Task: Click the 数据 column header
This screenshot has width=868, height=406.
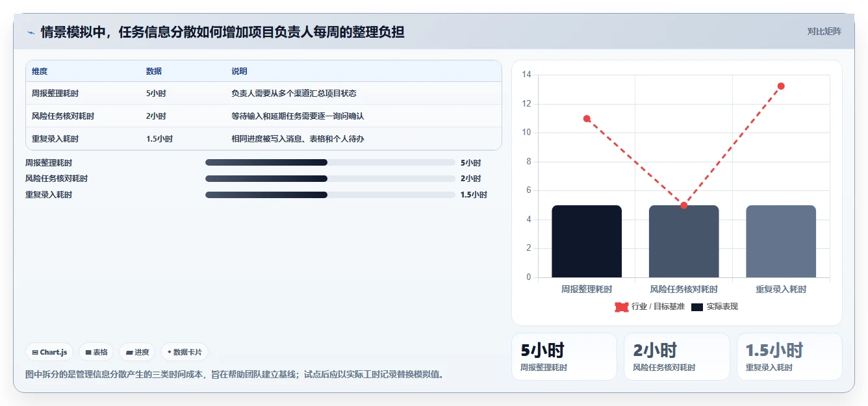Action: [x=154, y=71]
